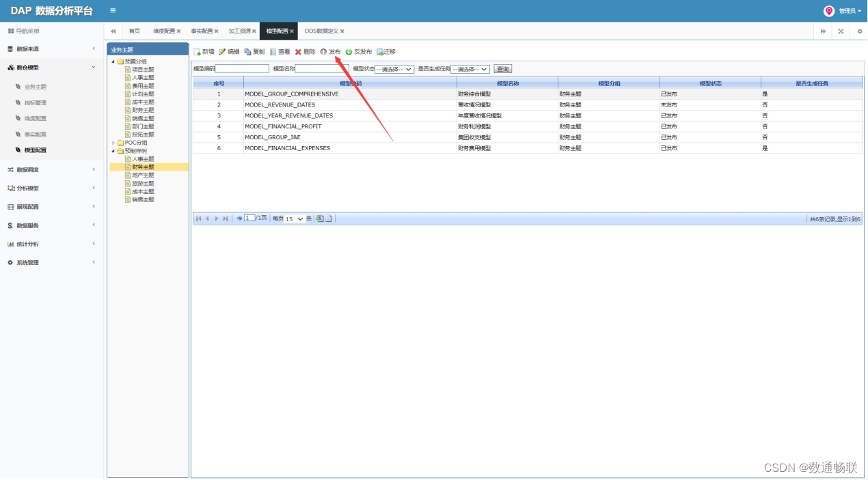Image resolution: width=868 pixels, height=480 pixels.
Task: Open 指标管理 in the left sidebar
Action: [x=36, y=102]
